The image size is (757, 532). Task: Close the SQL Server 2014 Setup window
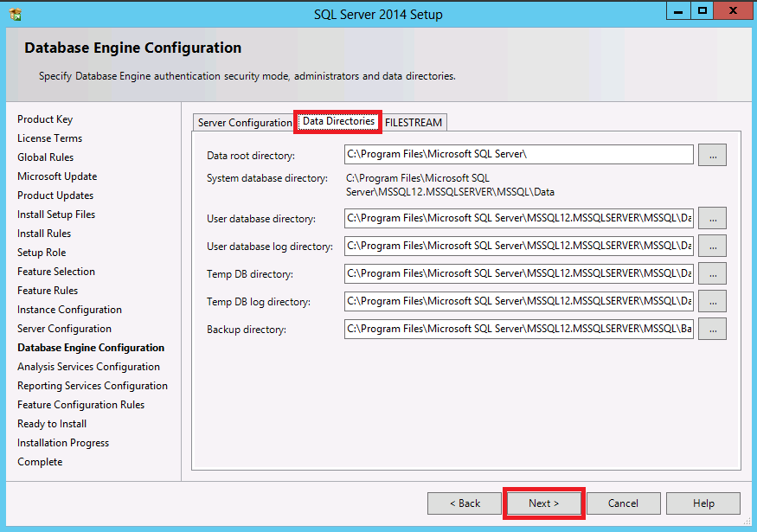tap(733, 11)
